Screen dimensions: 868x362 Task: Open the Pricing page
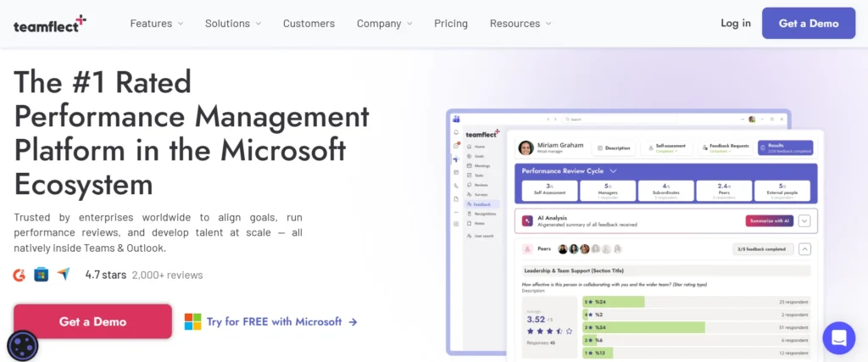pyautogui.click(x=451, y=23)
